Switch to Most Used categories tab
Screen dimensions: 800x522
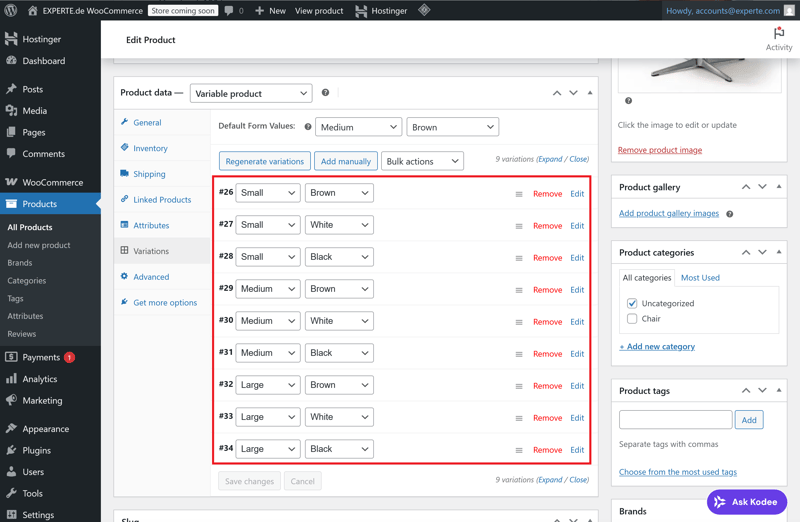[700, 278]
